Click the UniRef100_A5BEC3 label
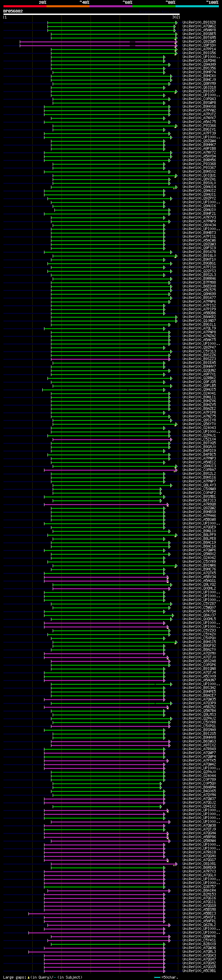The width and height of the screenshot is (222, 980). 199,914
